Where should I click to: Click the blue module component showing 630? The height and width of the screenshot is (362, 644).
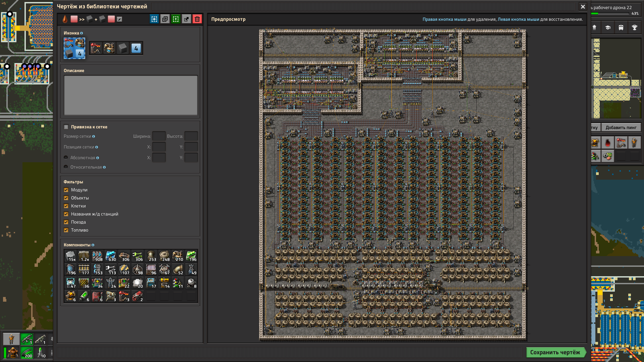pos(111,256)
